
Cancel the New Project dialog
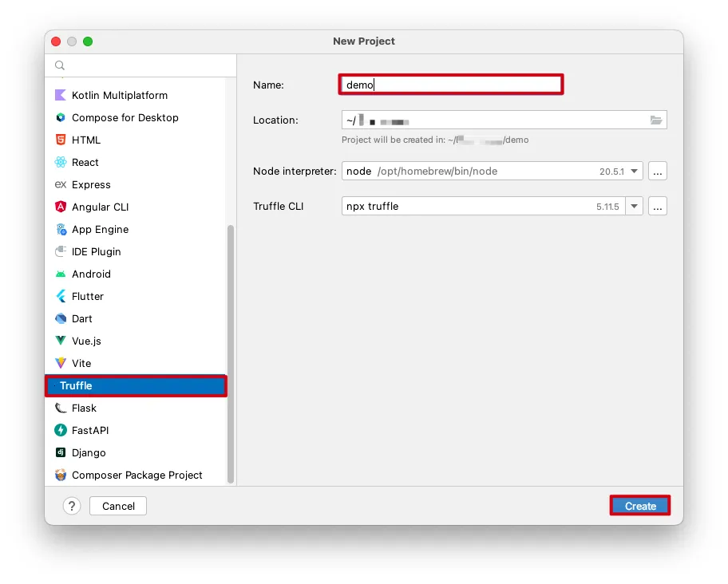pyautogui.click(x=118, y=506)
